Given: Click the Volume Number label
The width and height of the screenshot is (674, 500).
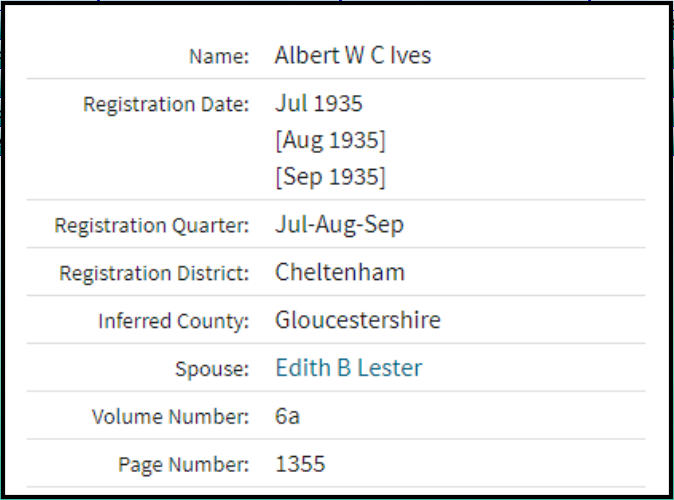Looking at the screenshot, I should (170, 417).
